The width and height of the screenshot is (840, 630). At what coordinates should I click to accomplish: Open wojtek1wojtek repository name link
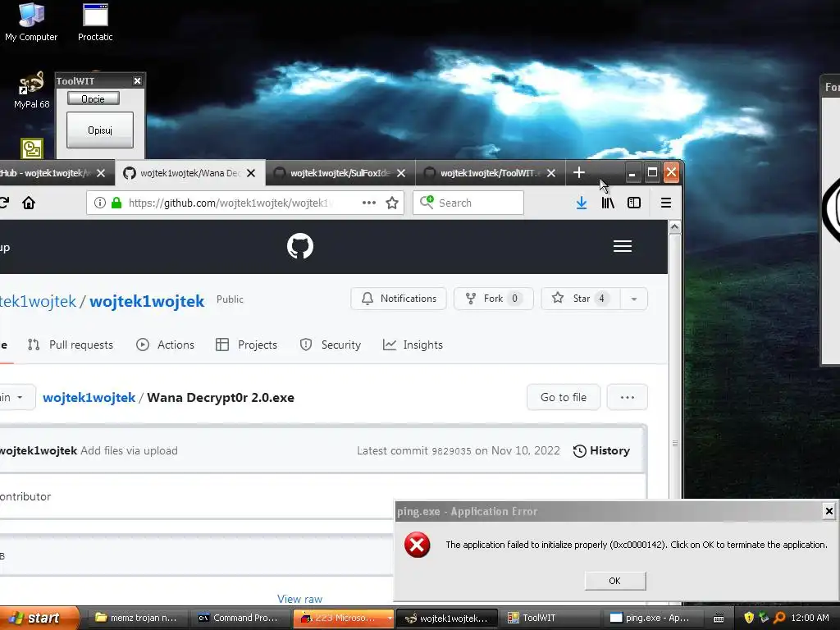147,301
